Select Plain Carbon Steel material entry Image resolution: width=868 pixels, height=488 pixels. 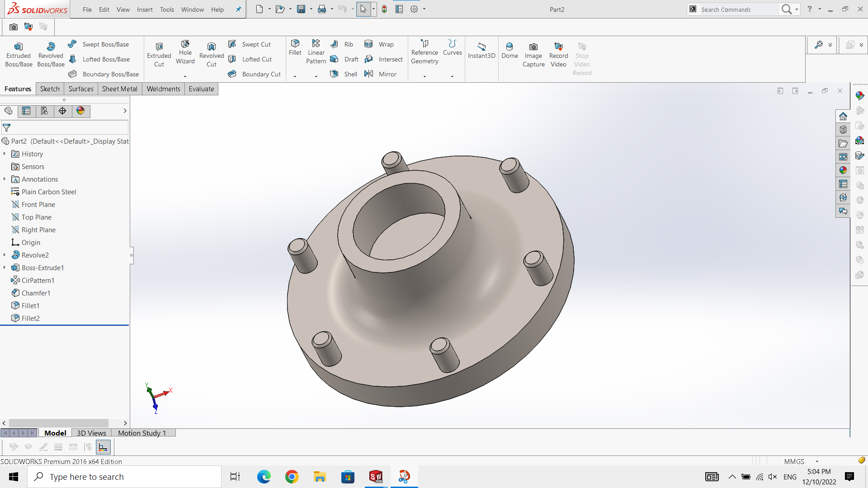tap(44, 192)
